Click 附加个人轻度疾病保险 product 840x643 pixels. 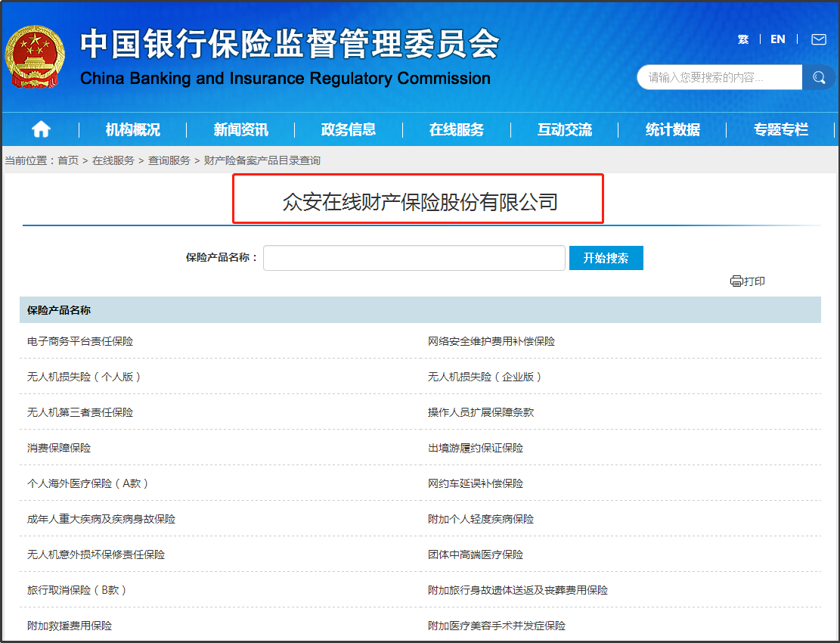click(x=481, y=519)
